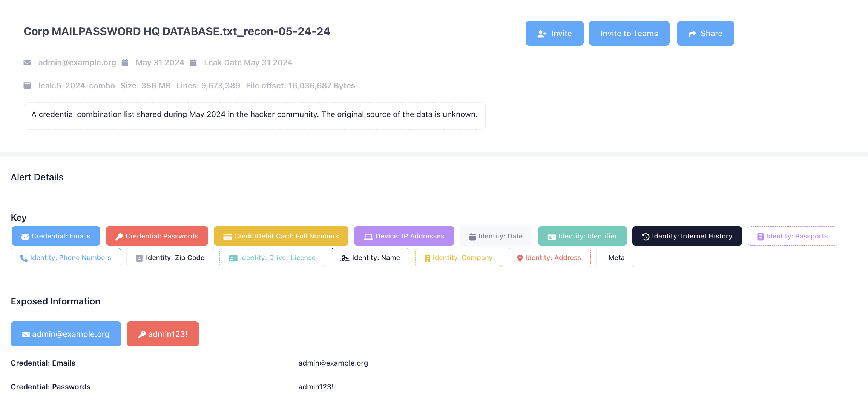Viewport: 868px width, 418px height.
Task: Click the blue admin@example.org exposed badge
Action: [66, 334]
